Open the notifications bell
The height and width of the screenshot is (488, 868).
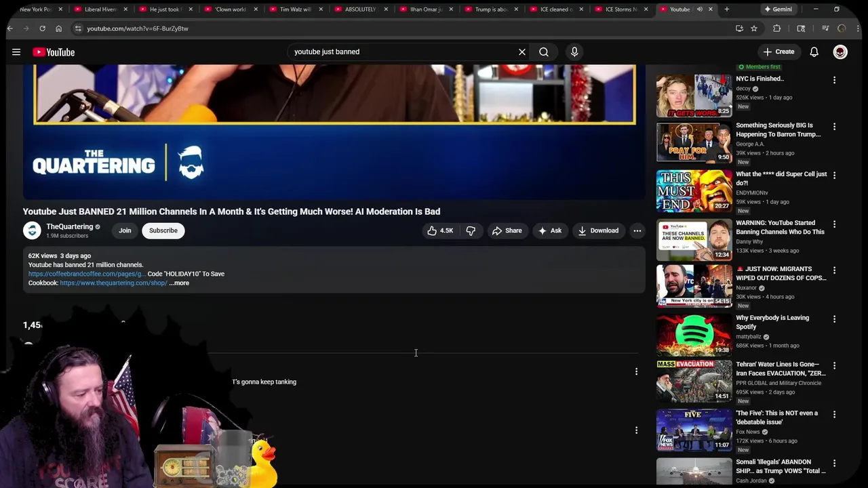pos(814,52)
